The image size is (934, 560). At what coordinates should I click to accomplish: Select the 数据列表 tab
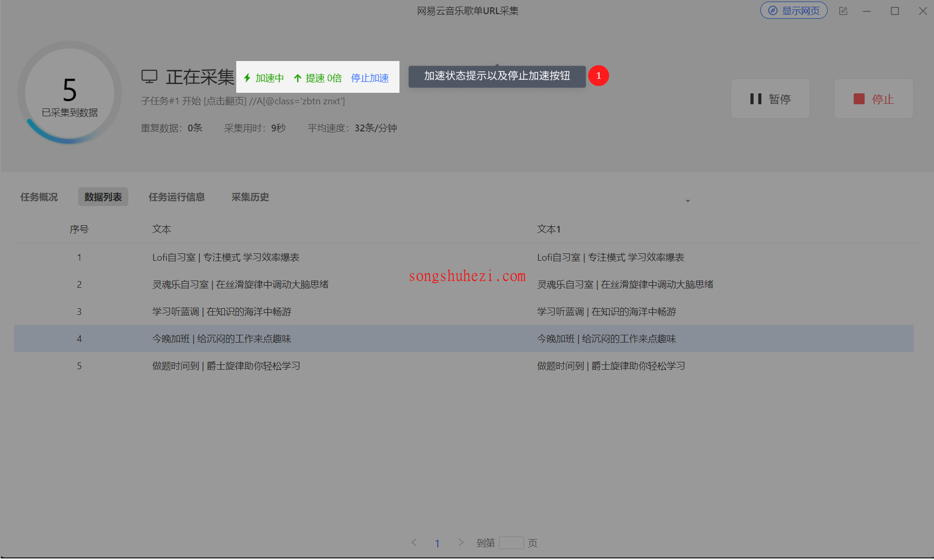103,197
